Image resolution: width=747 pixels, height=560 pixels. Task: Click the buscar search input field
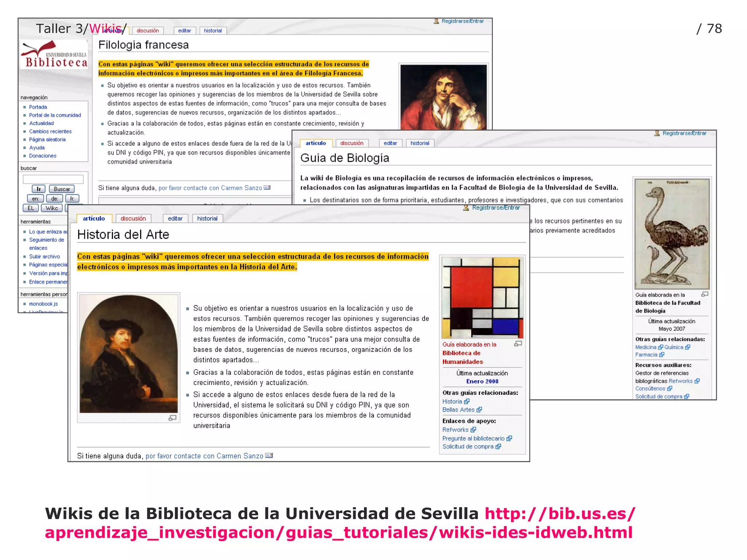point(53,179)
